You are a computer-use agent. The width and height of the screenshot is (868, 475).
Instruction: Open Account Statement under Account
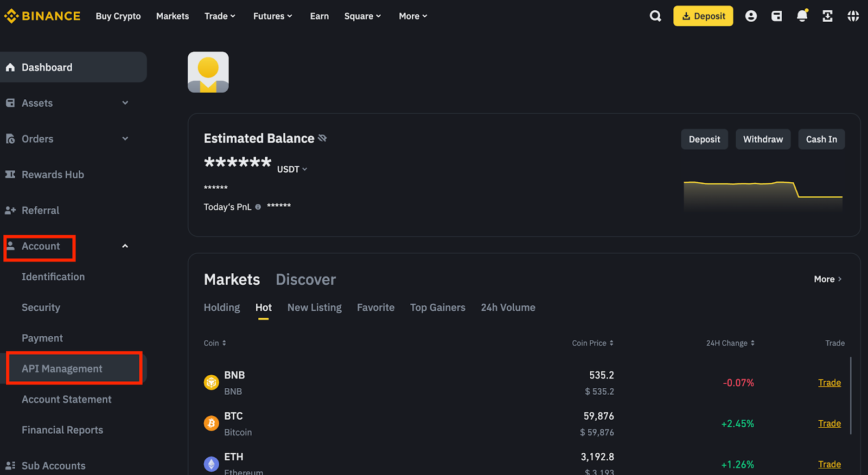tap(67, 400)
